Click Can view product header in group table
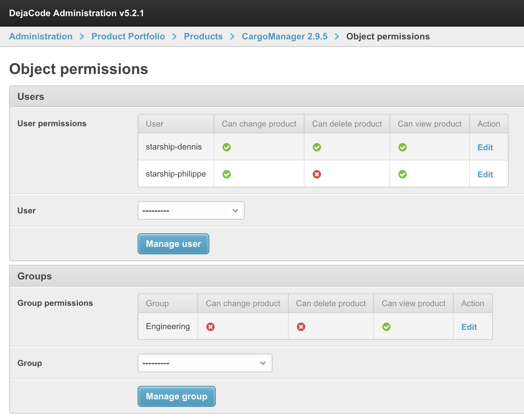Screen dimensions: 524x420 pyautogui.click(x=413, y=304)
